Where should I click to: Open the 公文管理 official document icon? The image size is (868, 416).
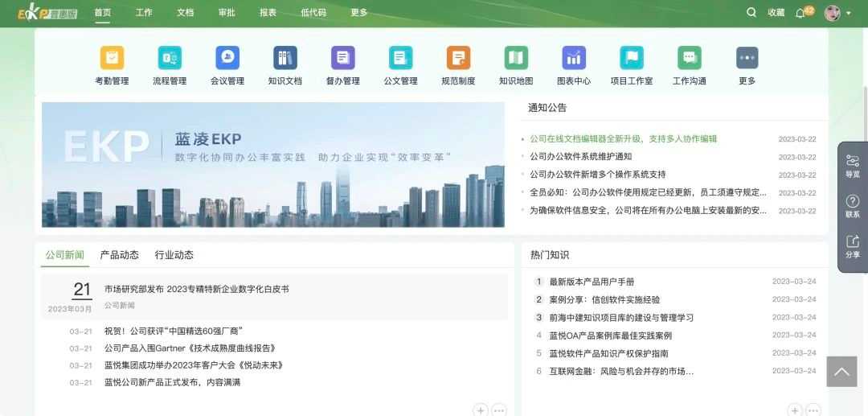point(401,58)
